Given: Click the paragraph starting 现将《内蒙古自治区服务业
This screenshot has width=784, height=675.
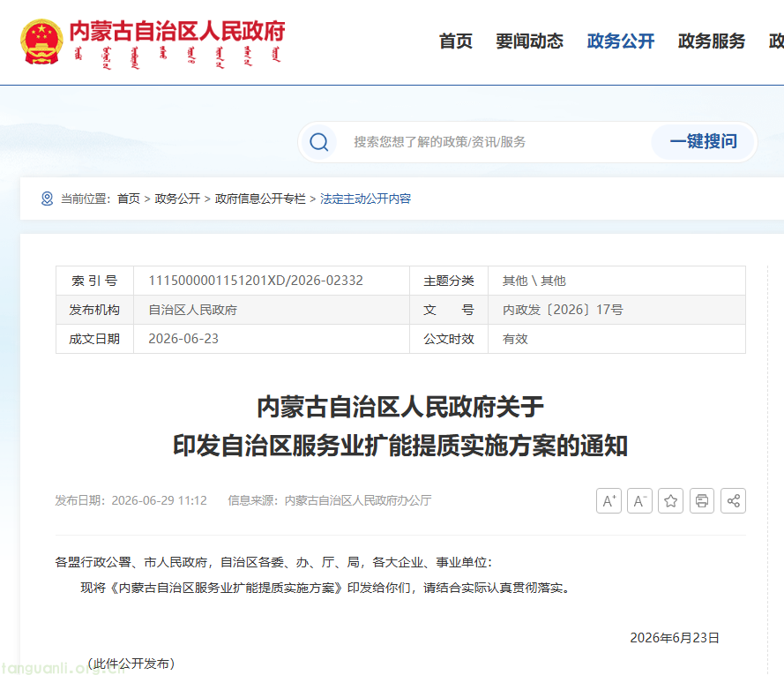Looking at the screenshot, I should [x=326, y=588].
